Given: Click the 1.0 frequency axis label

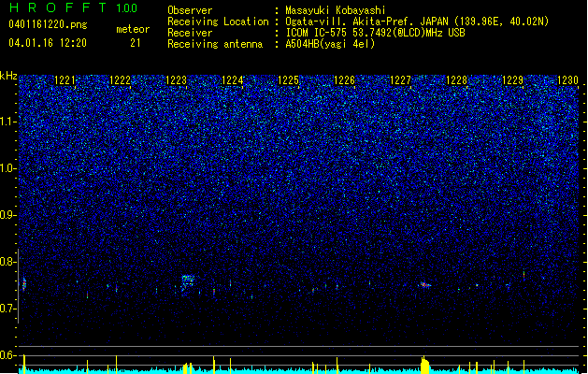Looking at the screenshot, I should tap(7, 168).
